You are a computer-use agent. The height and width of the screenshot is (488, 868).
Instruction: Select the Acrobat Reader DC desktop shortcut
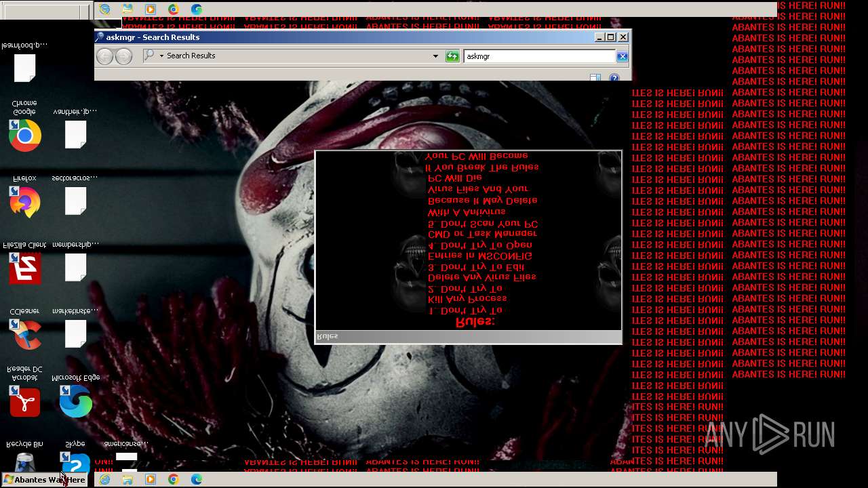tap(24, 391)
